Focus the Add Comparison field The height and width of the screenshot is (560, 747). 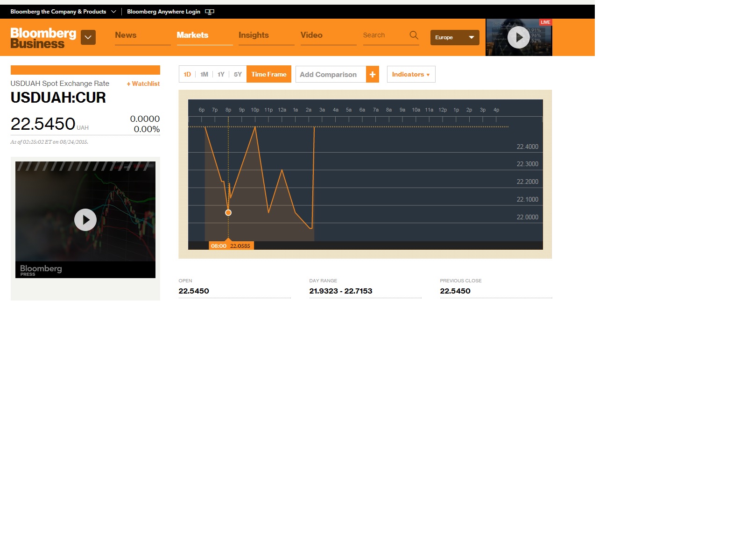coord(331,74)
